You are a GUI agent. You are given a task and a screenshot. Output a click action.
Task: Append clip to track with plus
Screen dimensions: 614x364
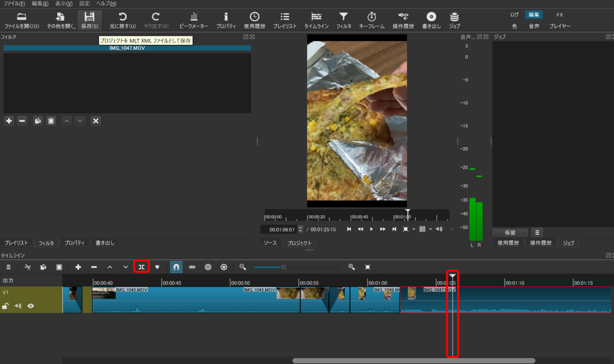78,267
